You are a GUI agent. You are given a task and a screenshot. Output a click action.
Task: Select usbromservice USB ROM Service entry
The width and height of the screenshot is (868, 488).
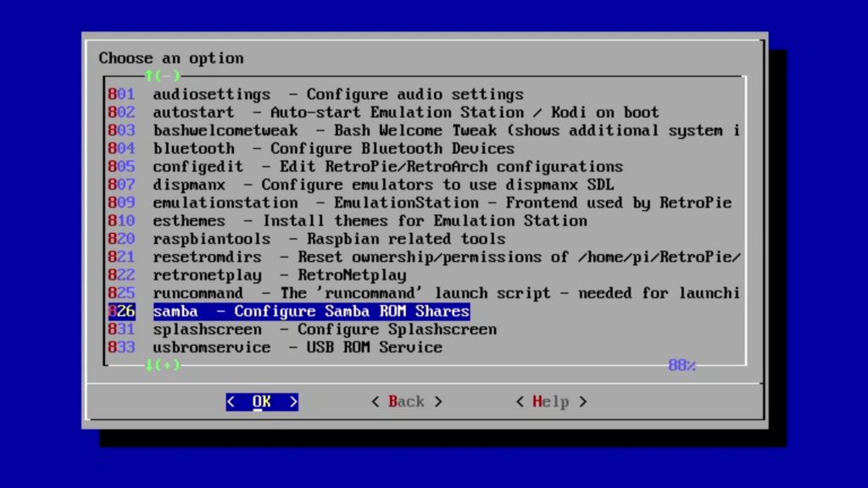(275, 347)
